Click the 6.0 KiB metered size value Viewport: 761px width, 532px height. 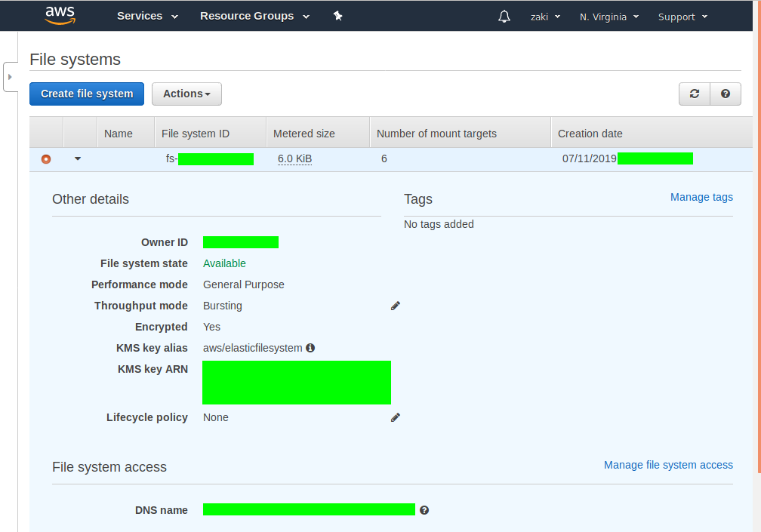click(x=294, y=158)
